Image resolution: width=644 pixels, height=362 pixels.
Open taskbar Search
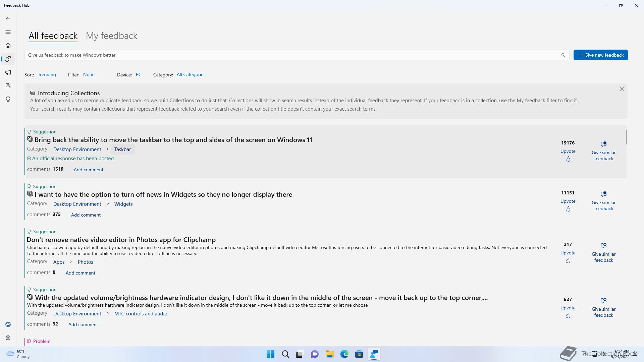285,354
